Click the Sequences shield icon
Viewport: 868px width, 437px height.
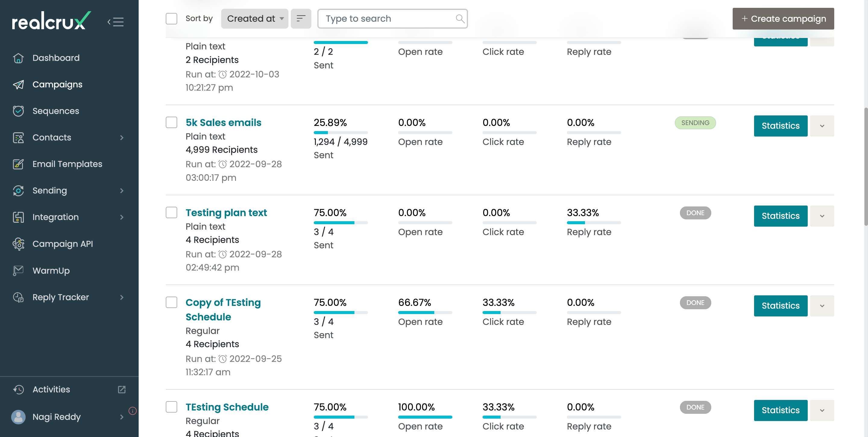click(x=18, y=111)
